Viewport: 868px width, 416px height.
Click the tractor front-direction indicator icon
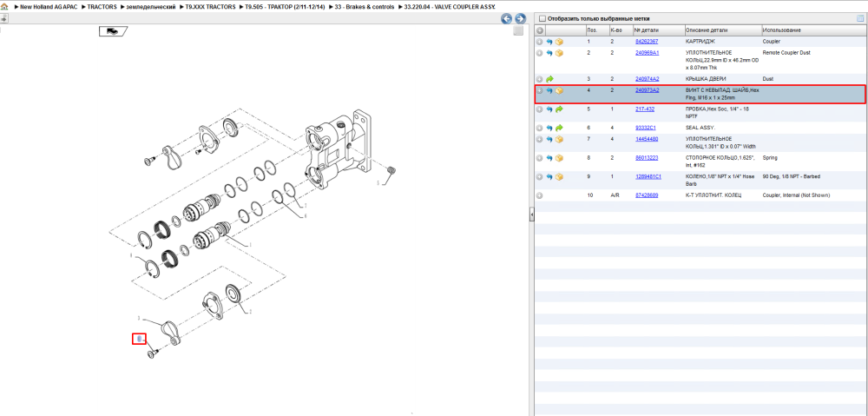114,31
